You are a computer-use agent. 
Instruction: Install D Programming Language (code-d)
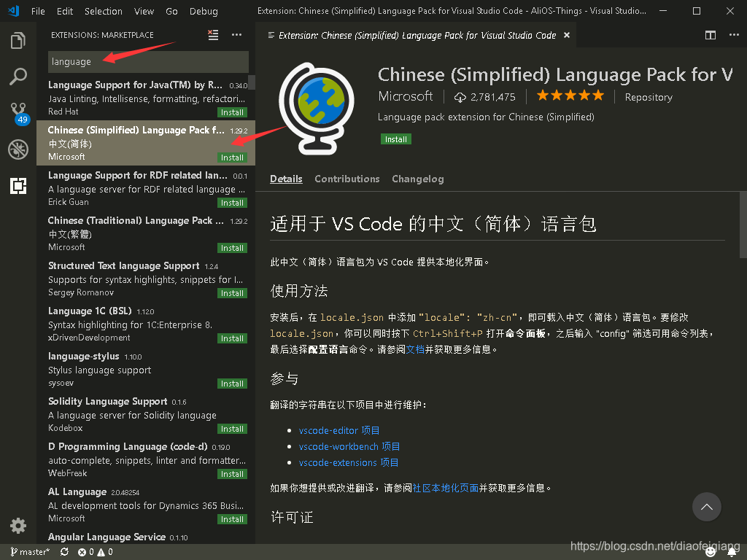coord(232,474)
